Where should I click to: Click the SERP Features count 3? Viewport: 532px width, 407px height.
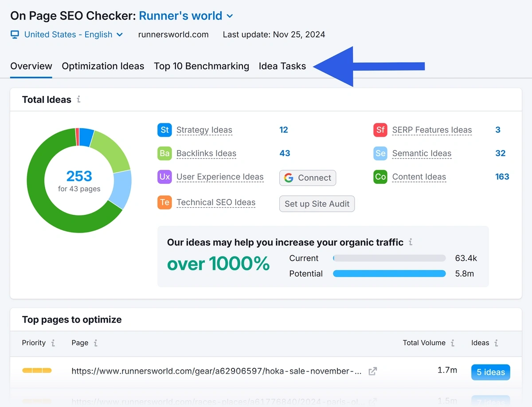click(498, 130)
